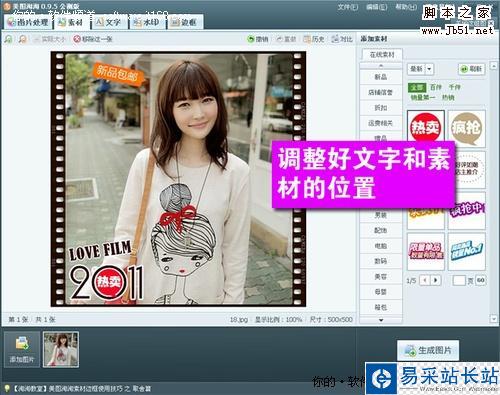The image size is (500, 395).
Task: Choose the dotted circle 店主推介 sticker
Action: [x=470, y=169]
